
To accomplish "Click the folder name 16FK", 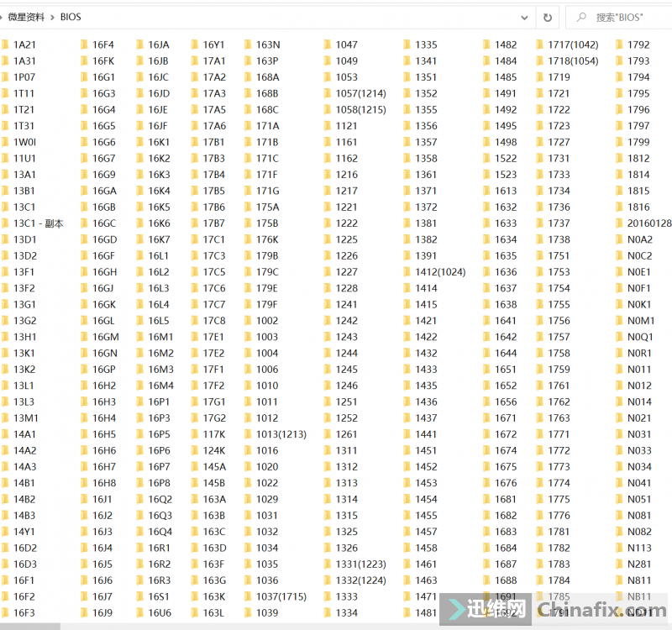I will pos(103,60).
